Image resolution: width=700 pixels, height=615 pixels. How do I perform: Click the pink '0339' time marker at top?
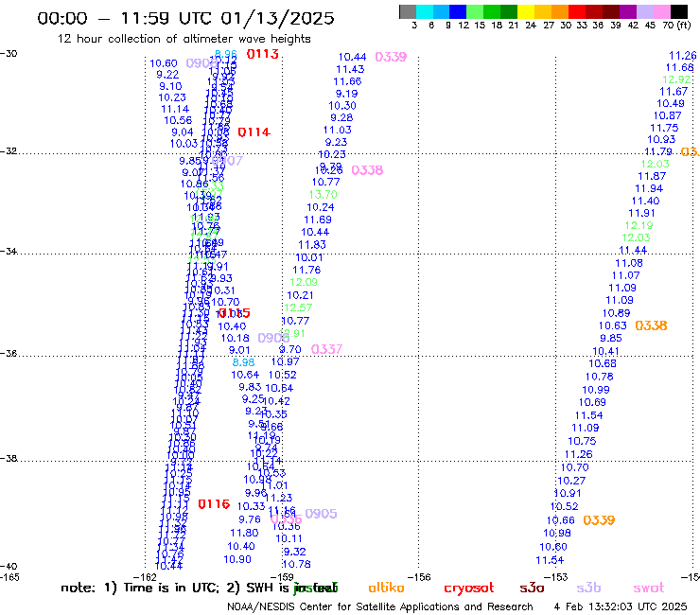click(391, 57)
